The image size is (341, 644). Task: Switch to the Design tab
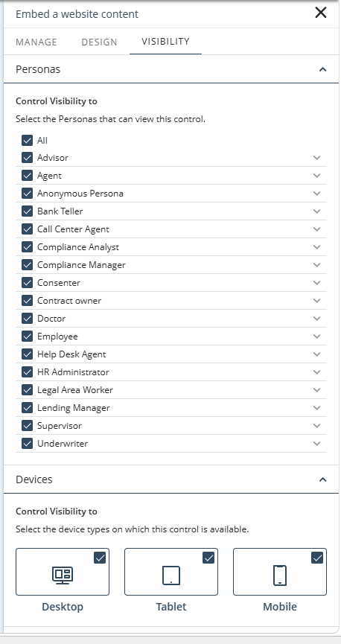click(100, 42)
